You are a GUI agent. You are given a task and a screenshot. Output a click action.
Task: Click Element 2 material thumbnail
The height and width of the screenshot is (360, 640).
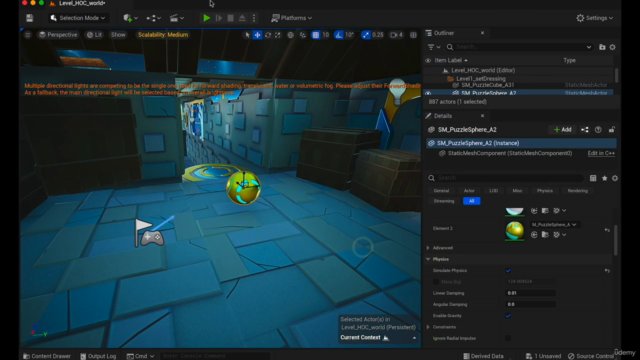tap(514, 230)
